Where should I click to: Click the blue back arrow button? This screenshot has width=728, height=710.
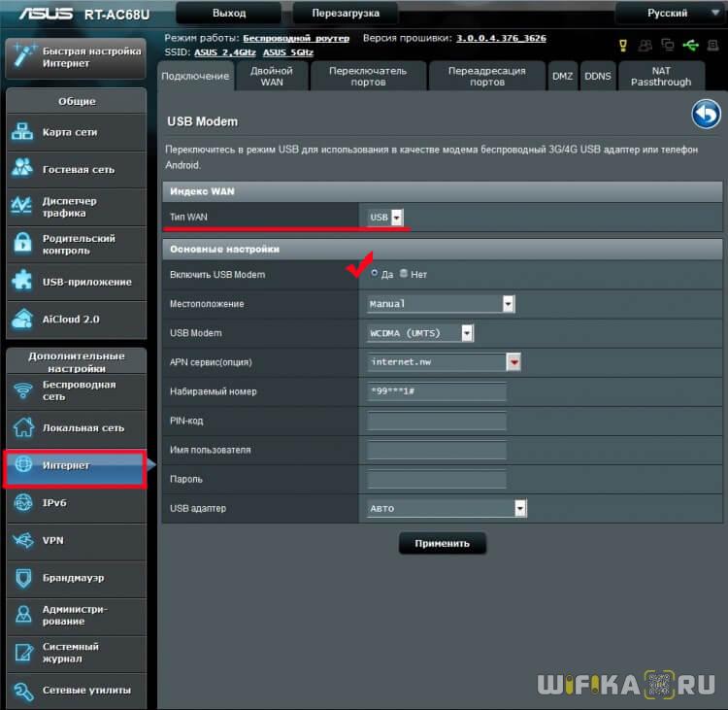coord(707,114)
